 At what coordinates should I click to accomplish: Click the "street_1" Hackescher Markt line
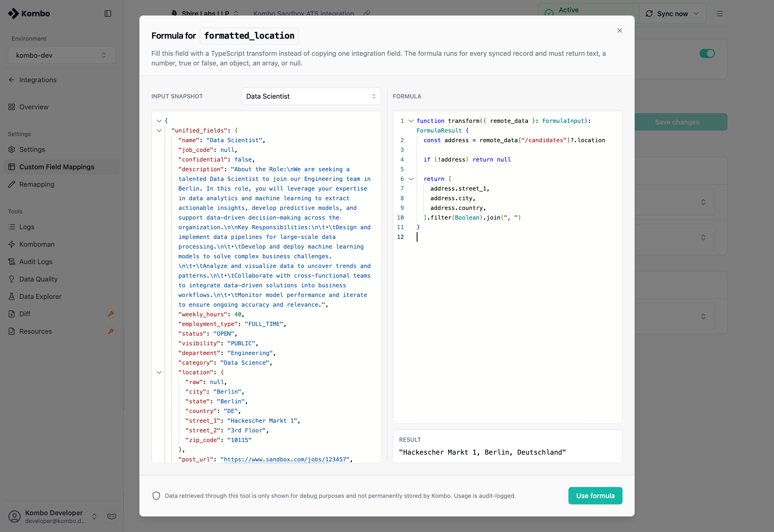(243, 420)
